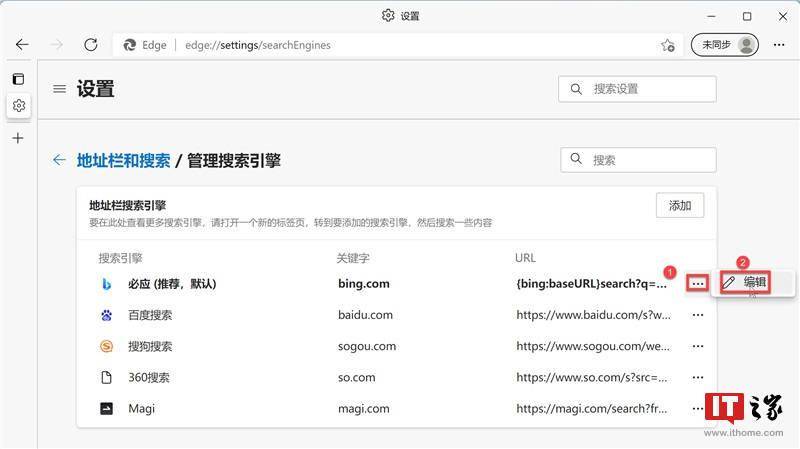This screenshot has width=800, height=449.
Task: Open more options for 360搜索 row
Action: point(698,378)
